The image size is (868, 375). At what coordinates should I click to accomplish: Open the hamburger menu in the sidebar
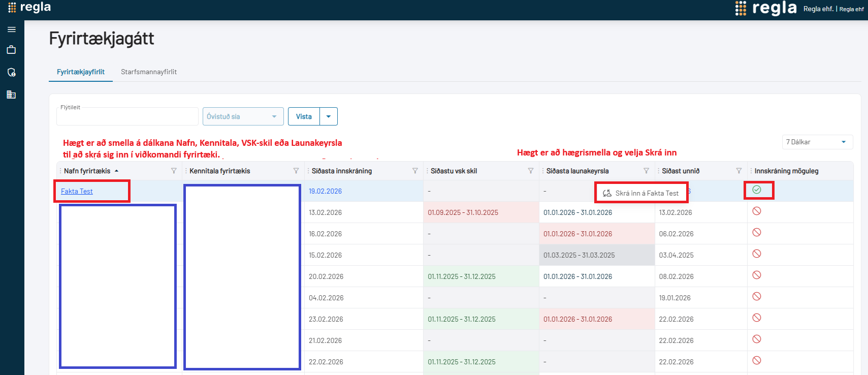(x=12, y=29)
